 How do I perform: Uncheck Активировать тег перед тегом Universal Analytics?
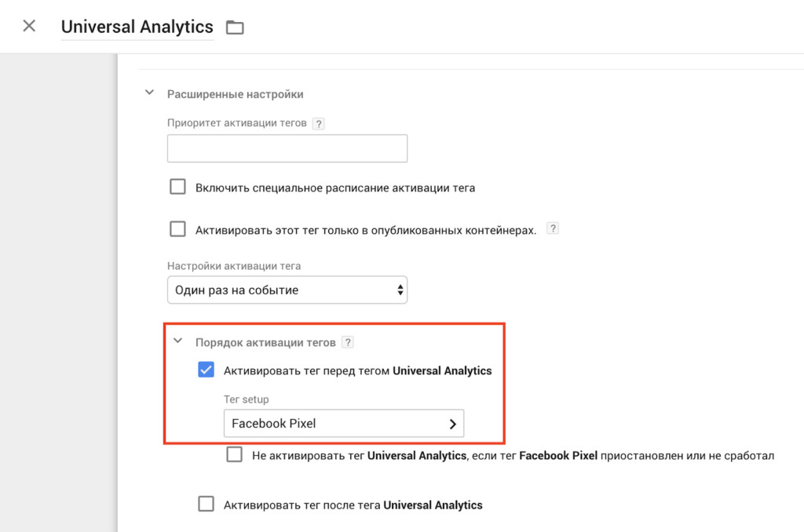[x=206, y=370]
